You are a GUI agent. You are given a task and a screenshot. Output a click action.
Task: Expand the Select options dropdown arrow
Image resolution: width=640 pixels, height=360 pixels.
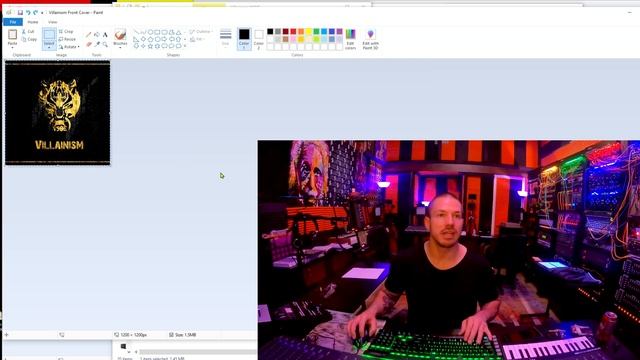click(x=49, y=46)
